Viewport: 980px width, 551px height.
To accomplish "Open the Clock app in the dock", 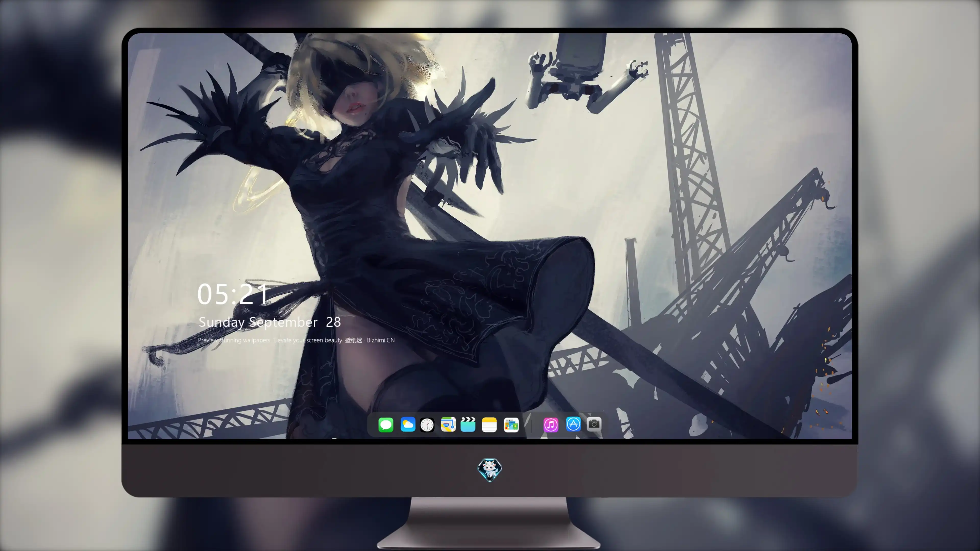I will tap(427, 425).
